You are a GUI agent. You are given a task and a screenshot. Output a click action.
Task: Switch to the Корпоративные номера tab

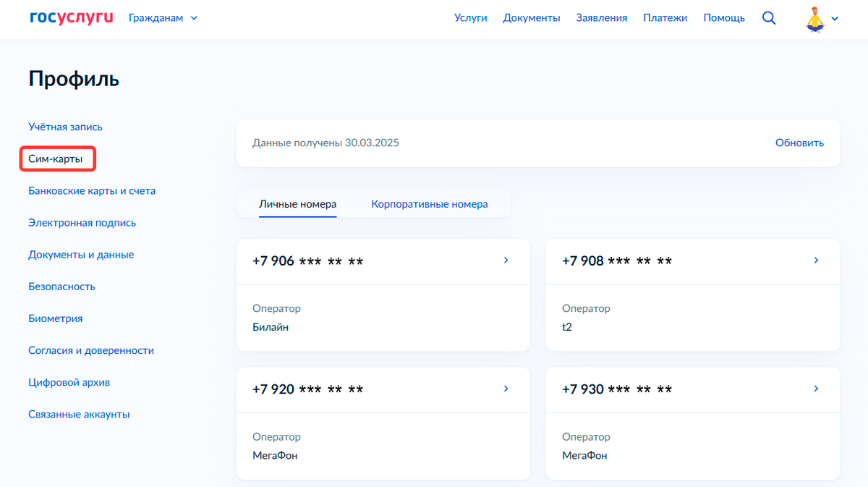430,204
